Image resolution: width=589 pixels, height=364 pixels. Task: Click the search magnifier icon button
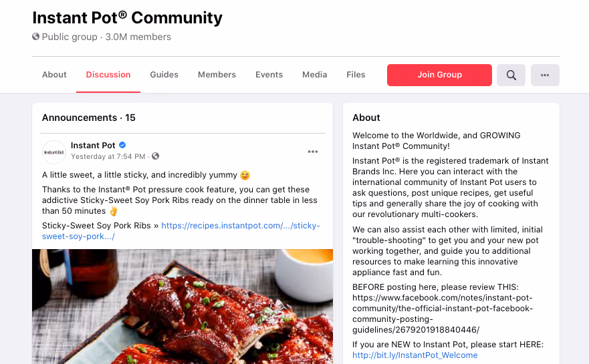tap(511, 75)
